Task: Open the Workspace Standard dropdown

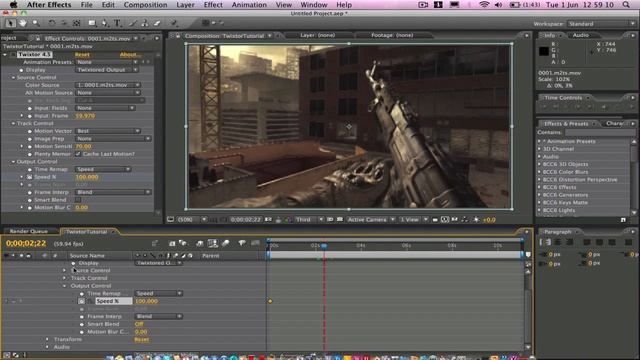Action: pos(601,24)
